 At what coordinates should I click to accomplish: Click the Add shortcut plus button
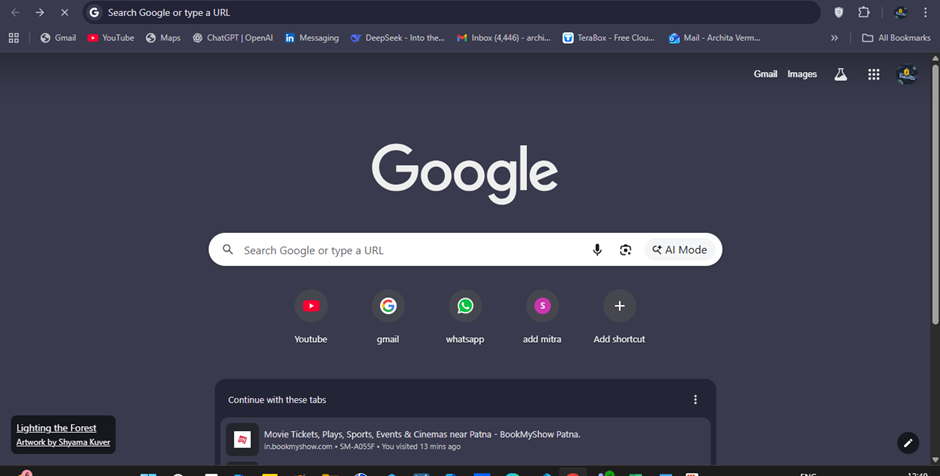(619, 306)
